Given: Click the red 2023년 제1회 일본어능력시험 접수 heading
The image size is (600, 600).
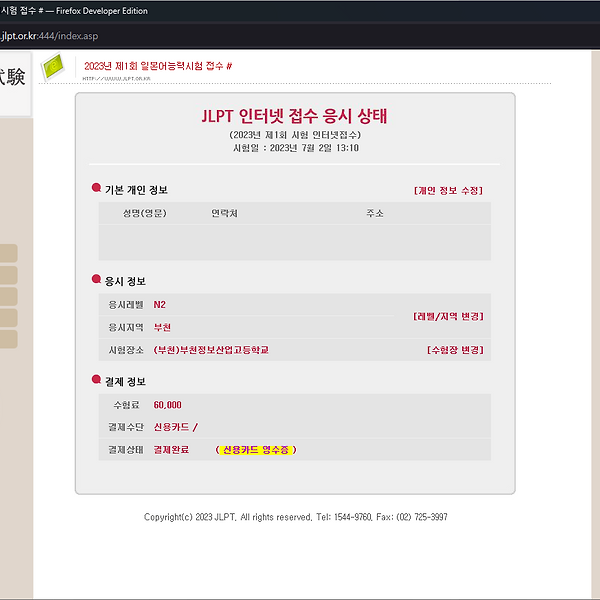Looking at the screenshot, I should coord(158,66).
